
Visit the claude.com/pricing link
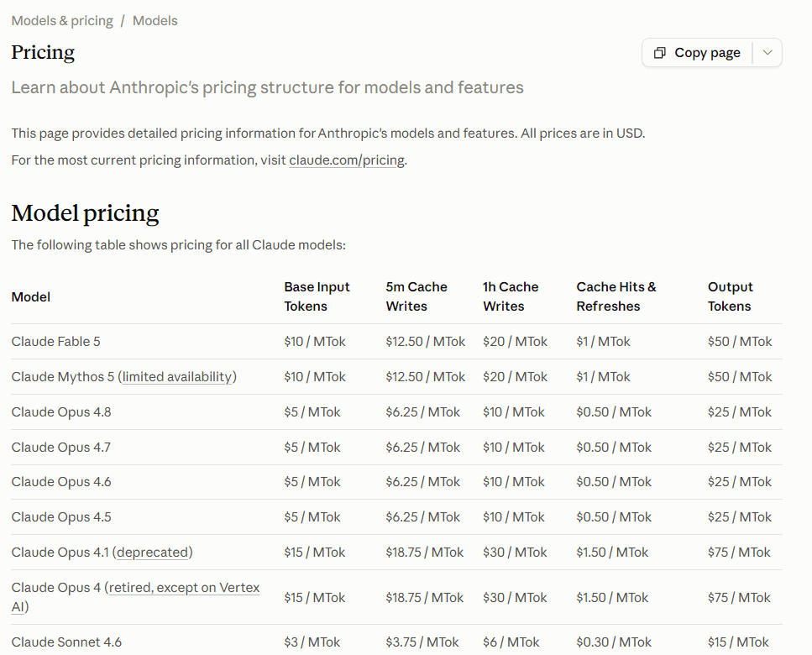pyautogui.click(x=347, y=160)
